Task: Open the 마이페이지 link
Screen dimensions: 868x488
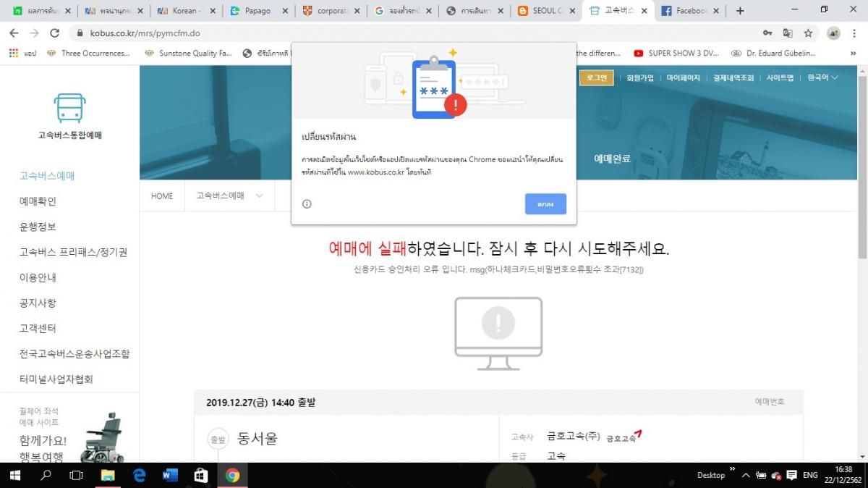Action: tap(684, 77)
